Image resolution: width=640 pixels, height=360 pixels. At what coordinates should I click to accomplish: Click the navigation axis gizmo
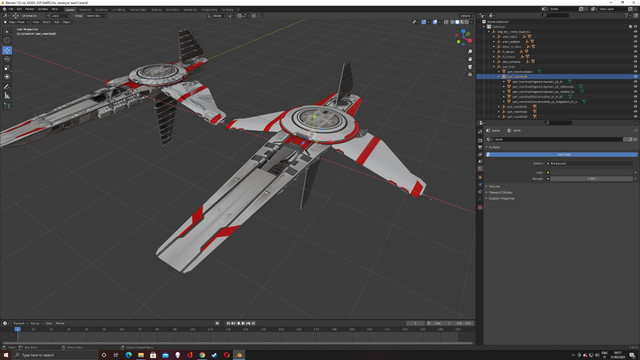pyautogui.click(x=464, y=37)
